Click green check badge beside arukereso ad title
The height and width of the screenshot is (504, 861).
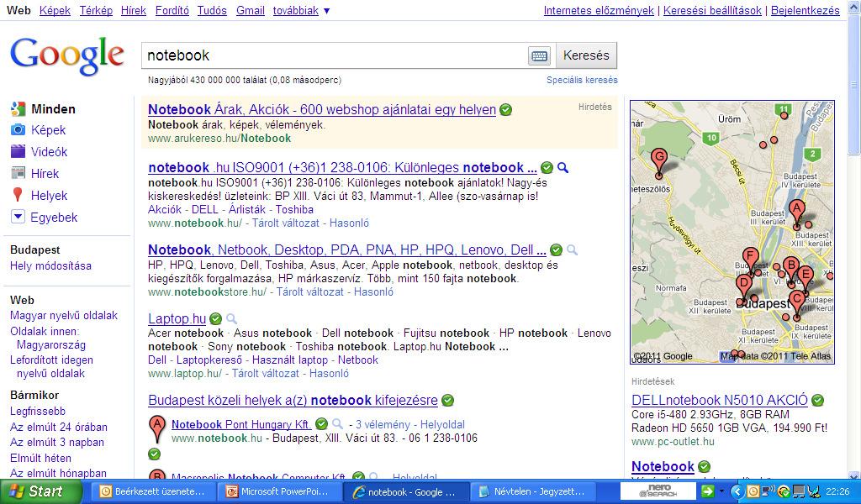[x=505, y=110]
